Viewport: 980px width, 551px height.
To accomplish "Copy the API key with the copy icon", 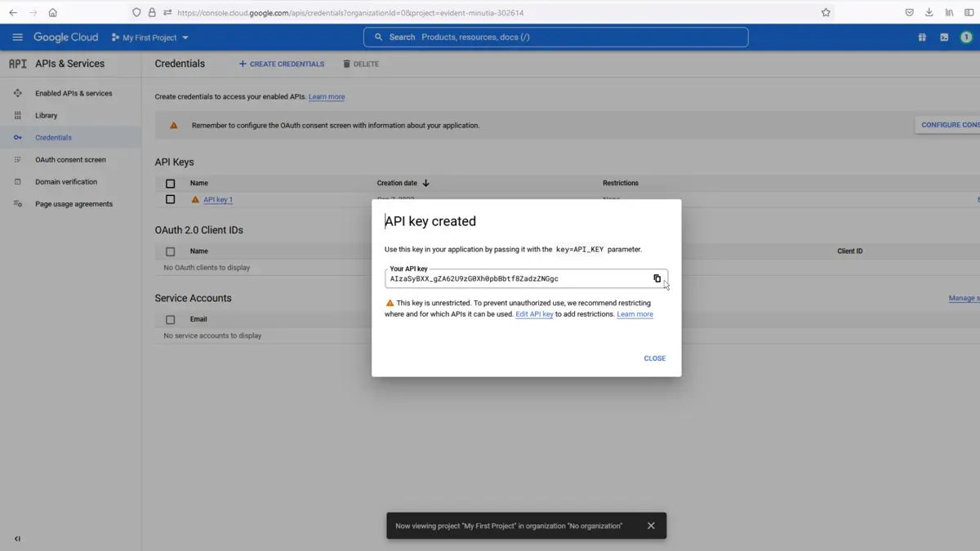I will coord(657,278).
